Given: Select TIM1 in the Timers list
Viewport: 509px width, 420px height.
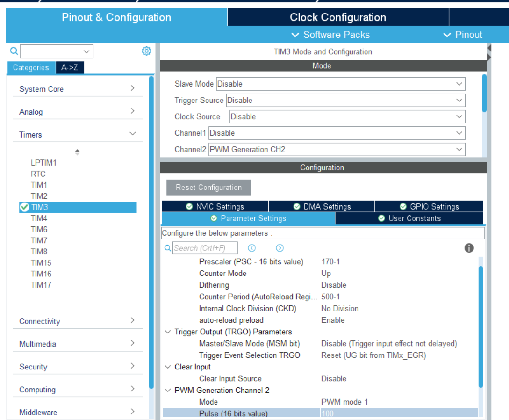Looking at the screenshot, I should tap(39, 185).
